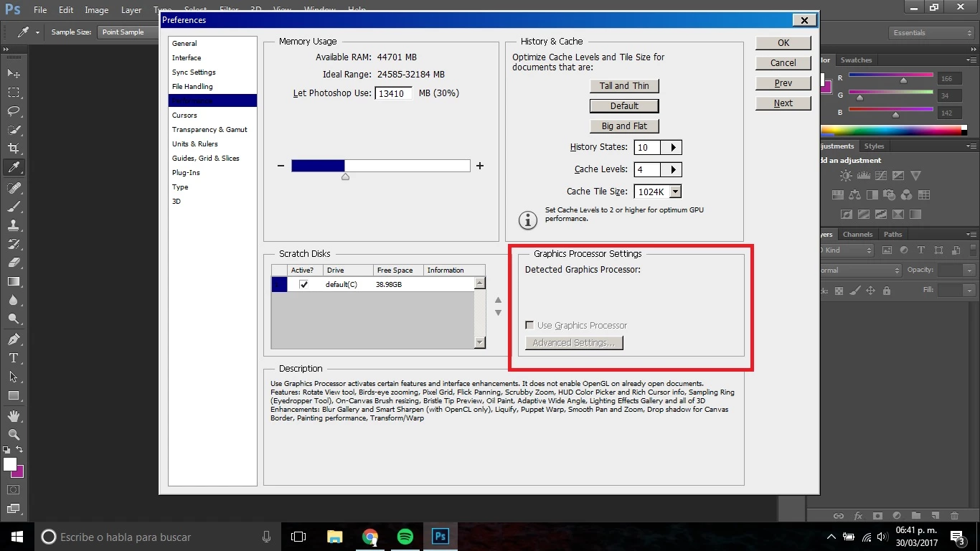This screenshot has width=980, height=551.
Task: Select the Brush tool
Action: pyautogui.click(x=14, y=206)
